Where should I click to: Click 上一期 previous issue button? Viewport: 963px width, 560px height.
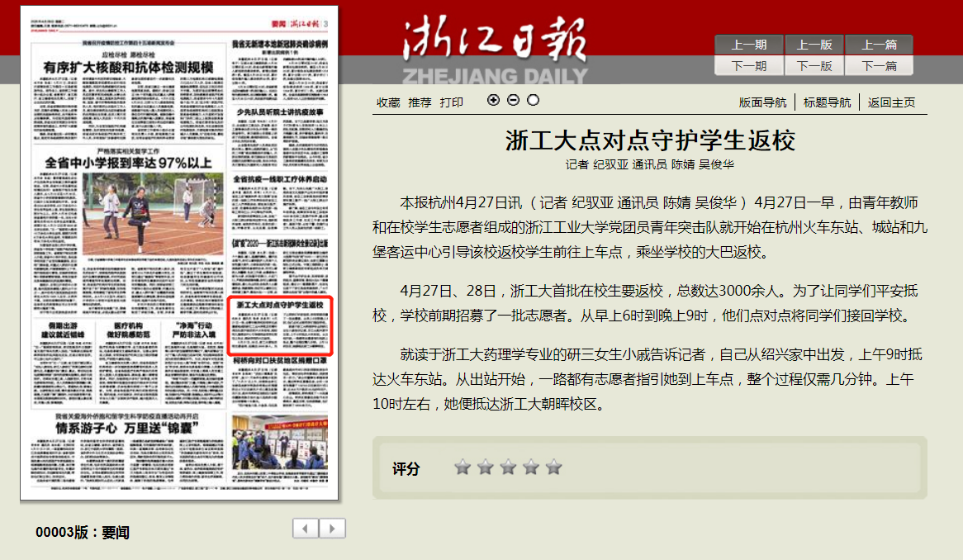[x=748, y=45]
